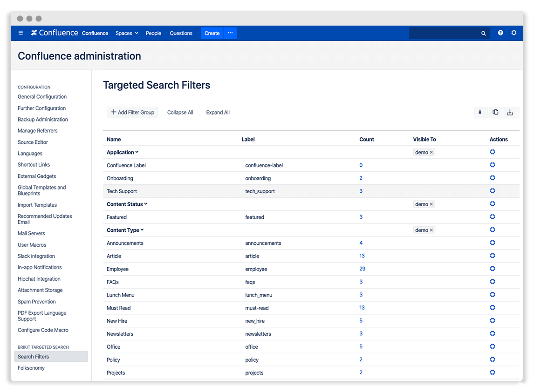Open the settings gear in header

(514, 33)
